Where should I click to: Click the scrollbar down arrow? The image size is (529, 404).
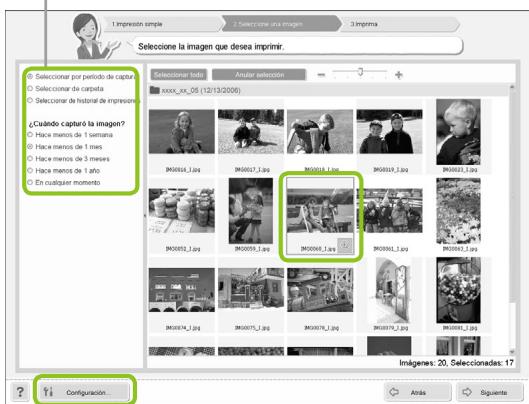(x=512, y=352)
